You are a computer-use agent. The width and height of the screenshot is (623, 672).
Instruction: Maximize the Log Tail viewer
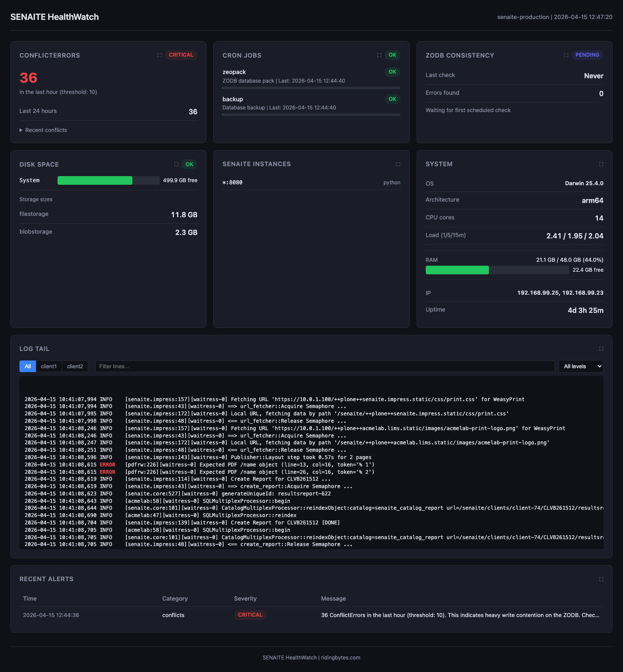click(601, 348)
